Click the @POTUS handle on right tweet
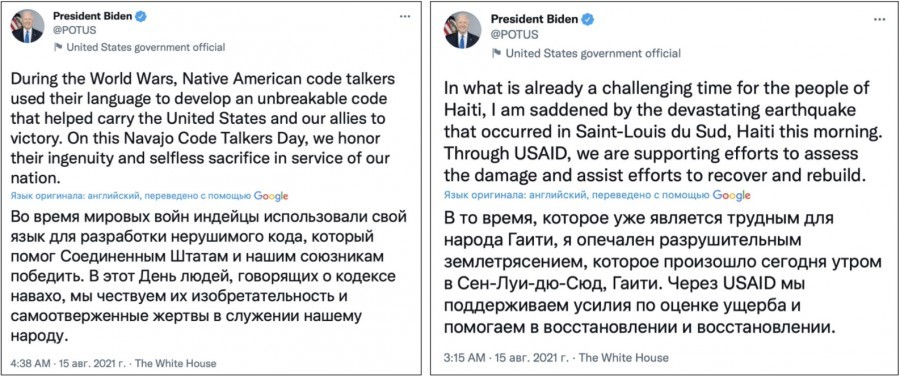This screenshot has width=900, height=377. tap(515, 34)
